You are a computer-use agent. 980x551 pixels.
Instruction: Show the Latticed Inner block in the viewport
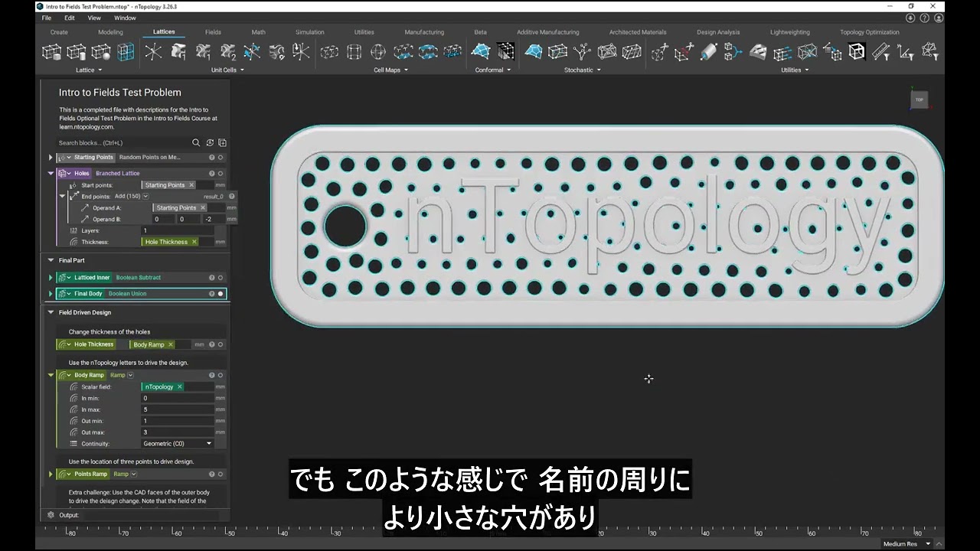coord(220,278)
